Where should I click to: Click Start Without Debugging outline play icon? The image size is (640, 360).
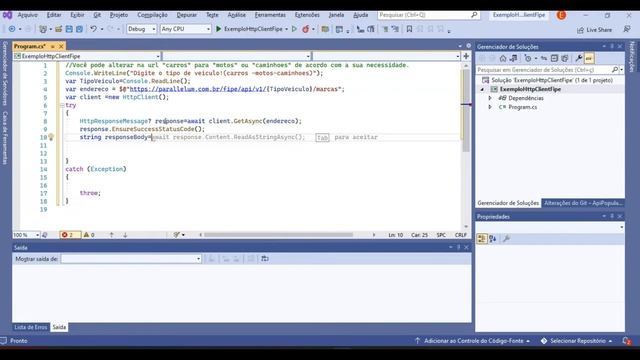(294, 29)
